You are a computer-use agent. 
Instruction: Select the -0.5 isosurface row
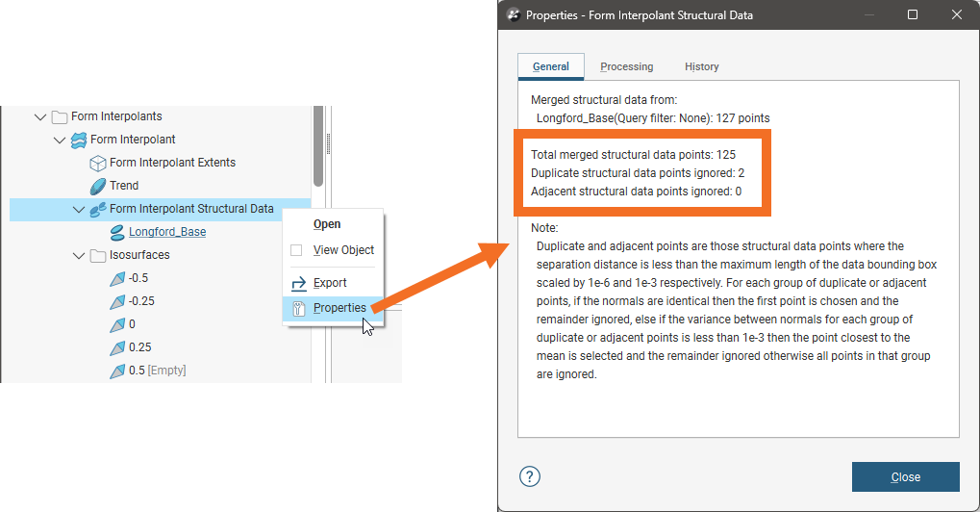click(160, 278)
